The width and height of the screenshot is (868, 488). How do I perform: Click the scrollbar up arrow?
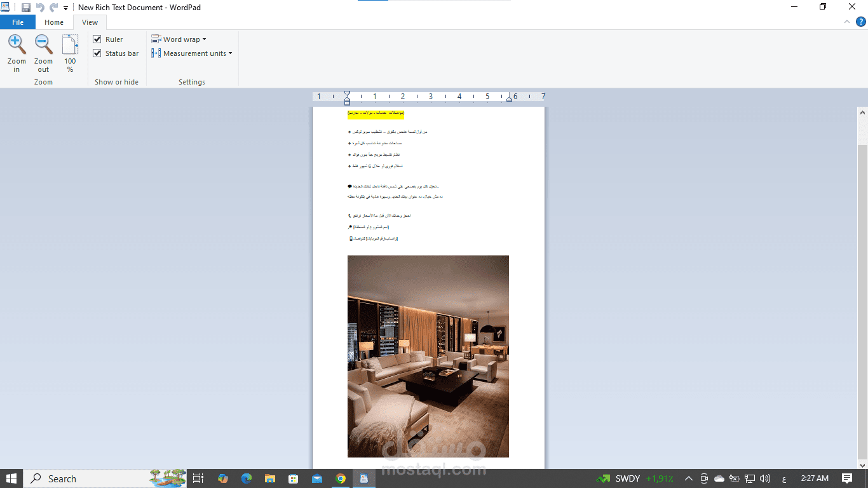[x=862, y=112]
